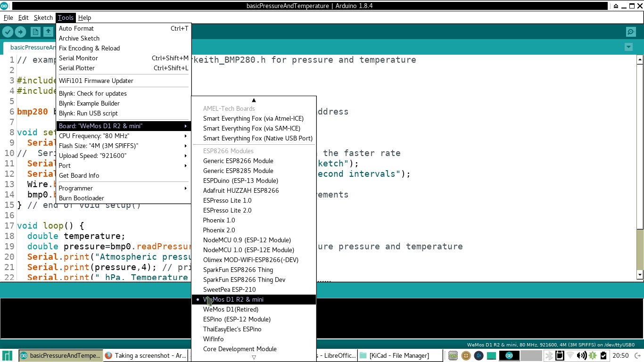Open the Help menu
This screenshot has height=362, width=644.
tap(84, 17)
